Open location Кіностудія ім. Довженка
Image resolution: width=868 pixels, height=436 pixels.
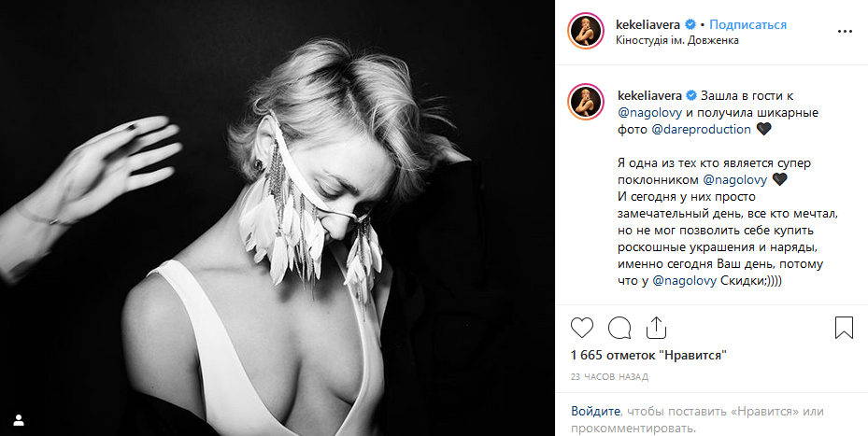tap(677, 40)
